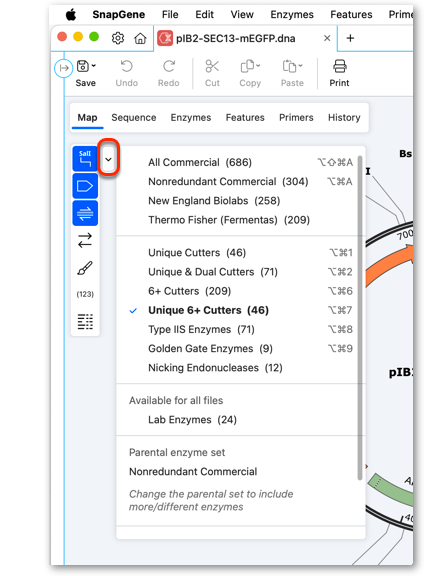424x576 pixels.
Task: Click the Redo icon
Action: pos(169,66)
